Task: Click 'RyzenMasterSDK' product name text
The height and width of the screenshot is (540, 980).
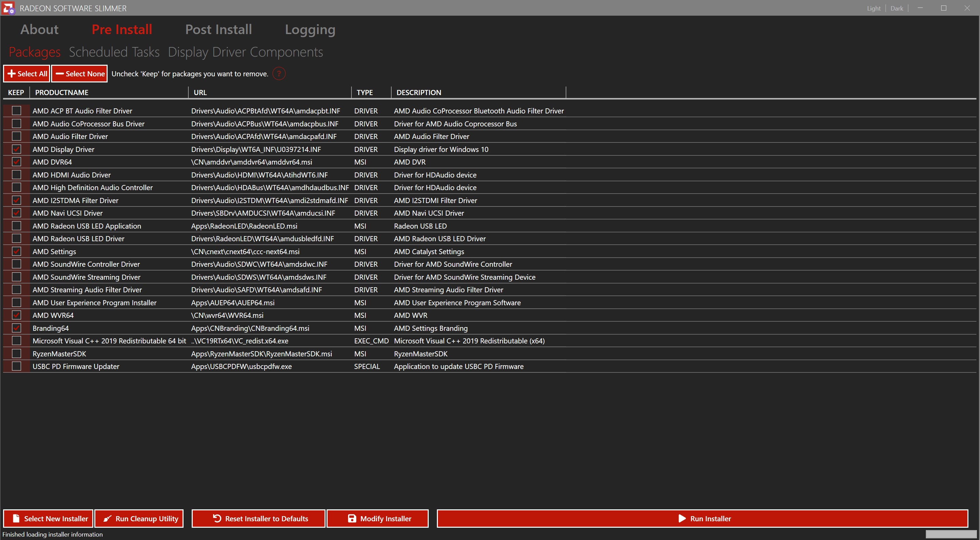Action: point(59,354)
